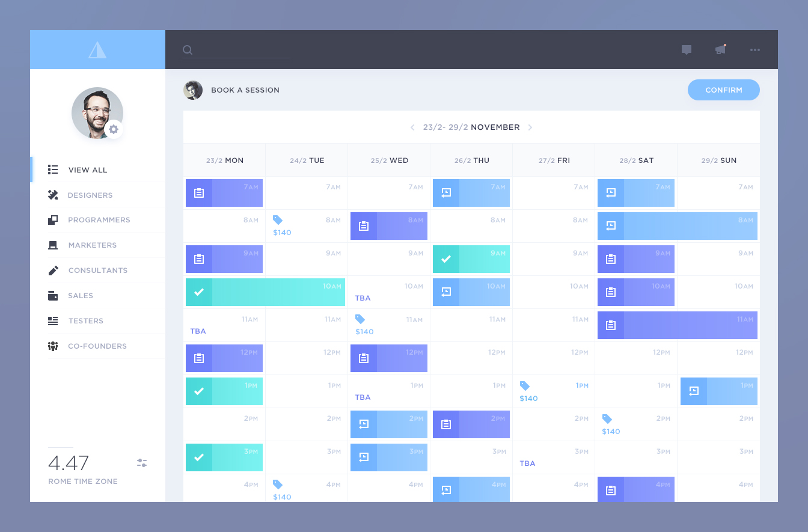Open the three-dot more options menu
The width and height of the screenshot is (808, 532).
[x=755, y=50]
